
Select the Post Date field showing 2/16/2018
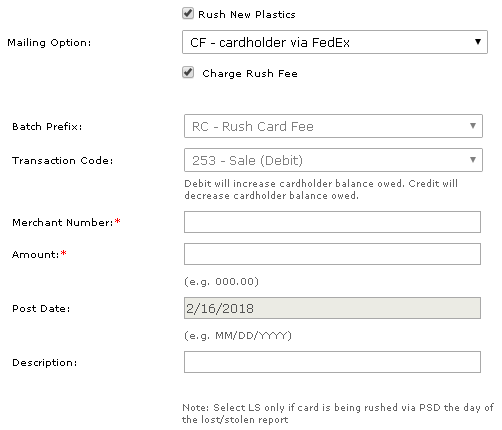[x=332, y=308]
